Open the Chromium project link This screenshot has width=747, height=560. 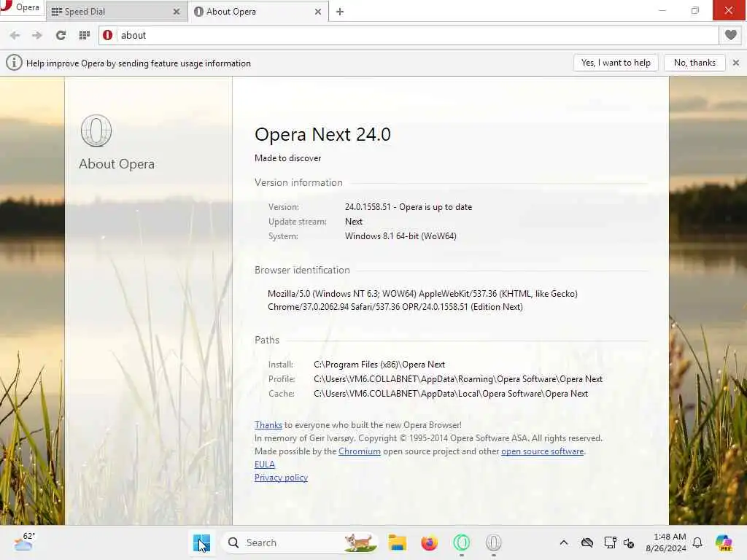(359, 451)
